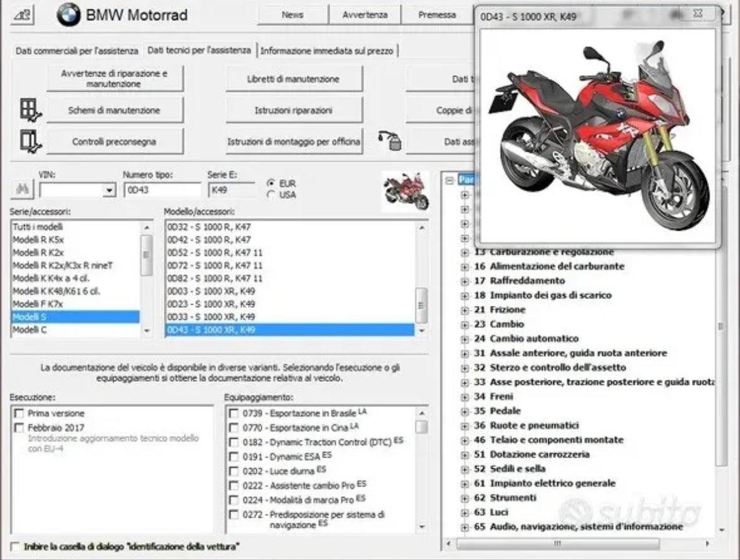Click the Istruzioni riparazioni button
This screenshot has height=560, width=740.
click(x=294, y=110)
